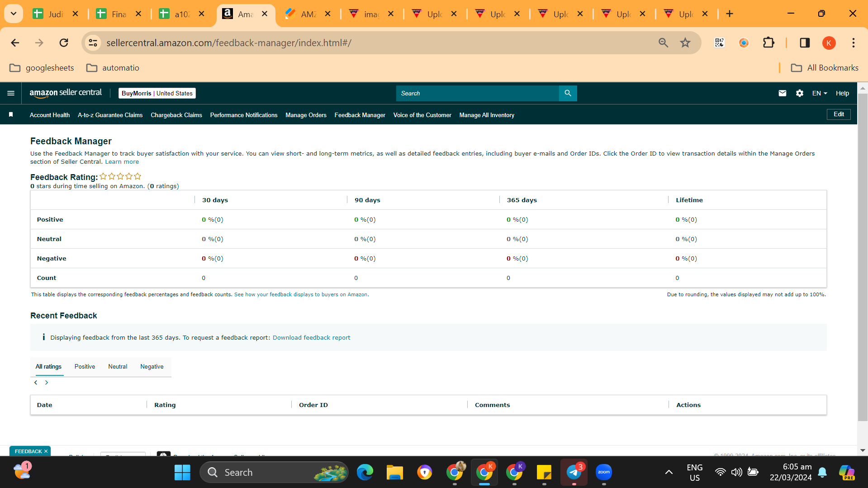Show hidden system tray icons chevron
Screen dimensions: 868x488
669,472
